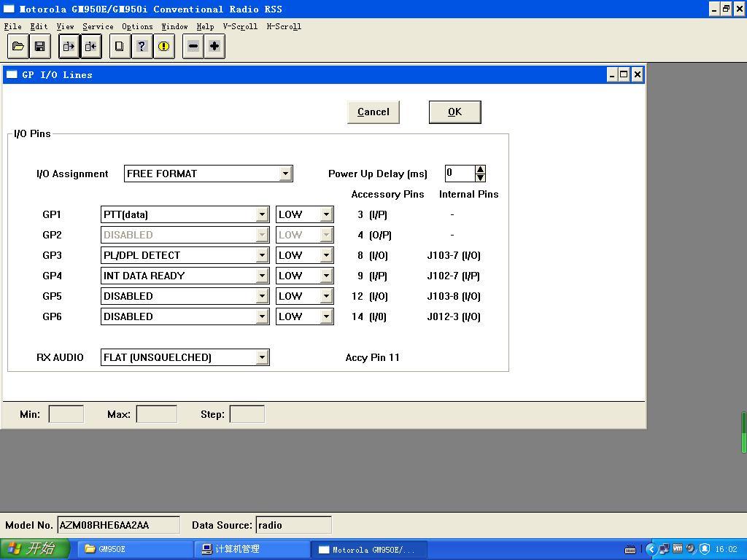Open GP1 LOW level dropdown
Screen dimensions: 747x560
click(326, 214)
